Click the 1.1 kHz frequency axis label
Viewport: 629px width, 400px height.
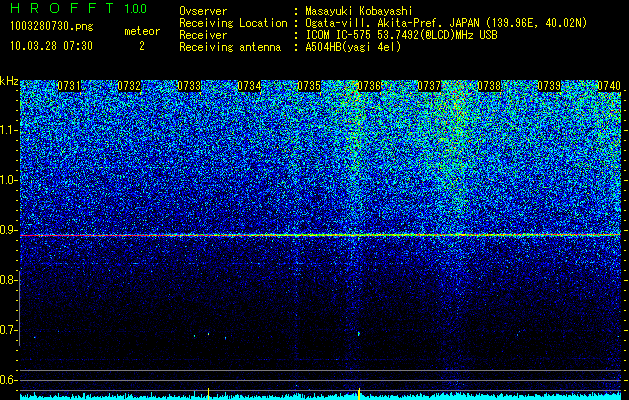9,130
